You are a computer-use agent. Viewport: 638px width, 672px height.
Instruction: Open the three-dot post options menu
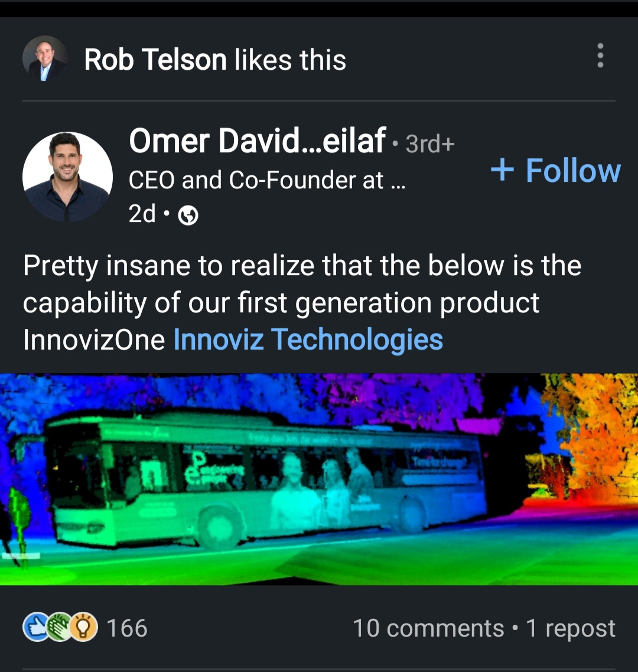(x=600, y=56)
